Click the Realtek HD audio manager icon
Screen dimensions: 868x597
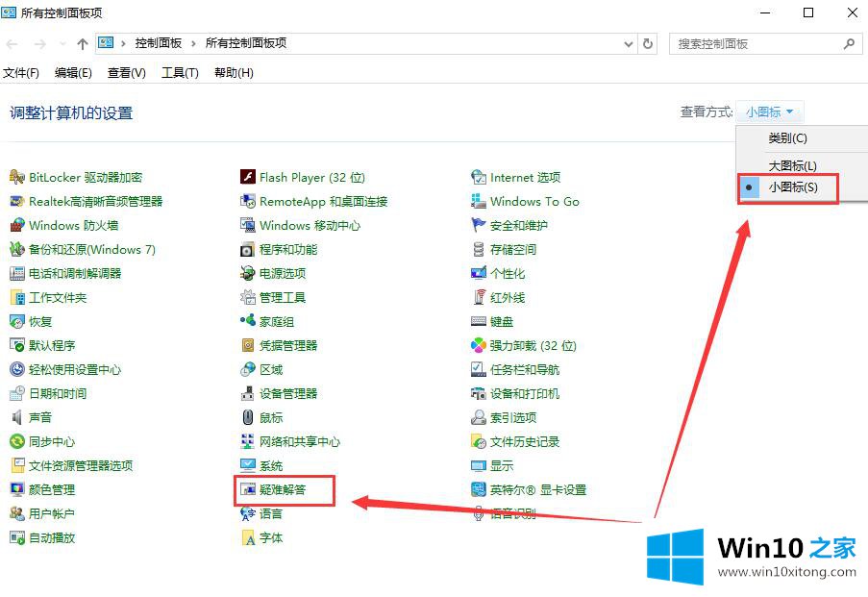coord(17,202)
